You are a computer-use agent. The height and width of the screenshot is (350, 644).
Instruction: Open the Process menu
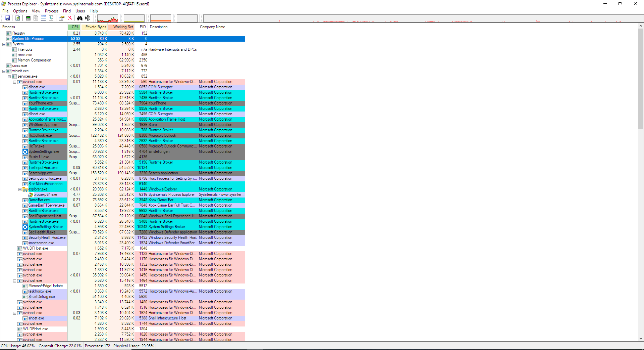pos(52,11)
